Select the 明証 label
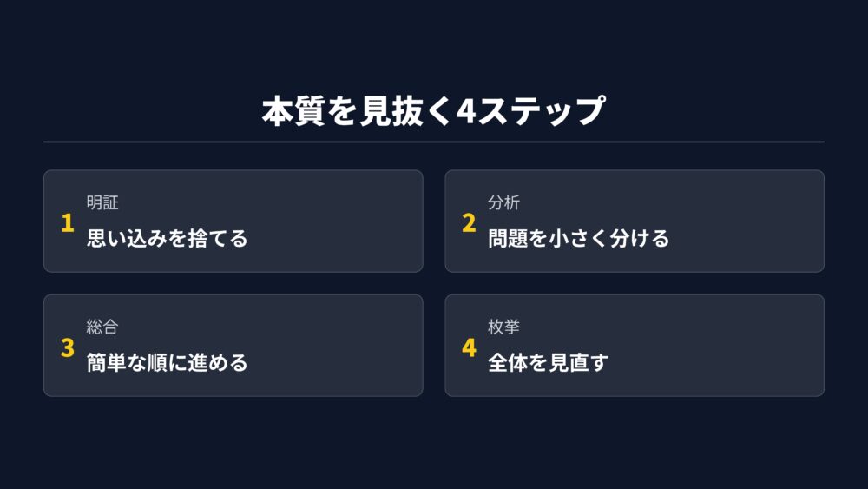868x489 pixels. pos(102,203)
